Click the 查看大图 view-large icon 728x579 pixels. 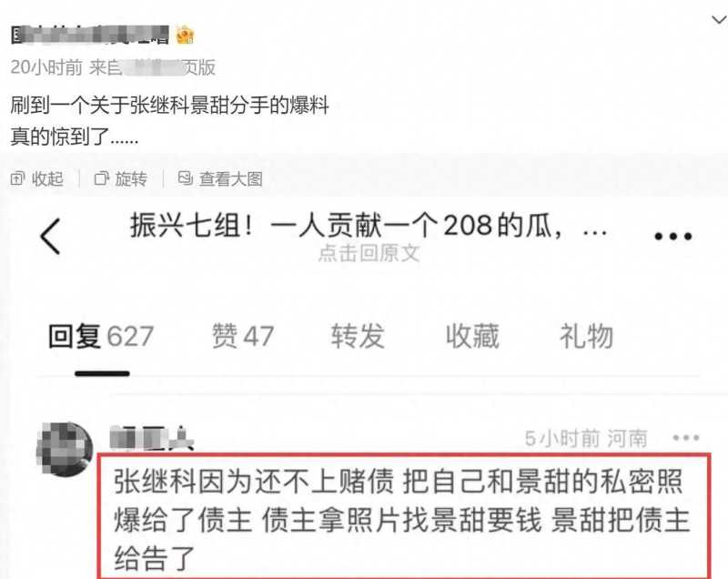(186, 178)
